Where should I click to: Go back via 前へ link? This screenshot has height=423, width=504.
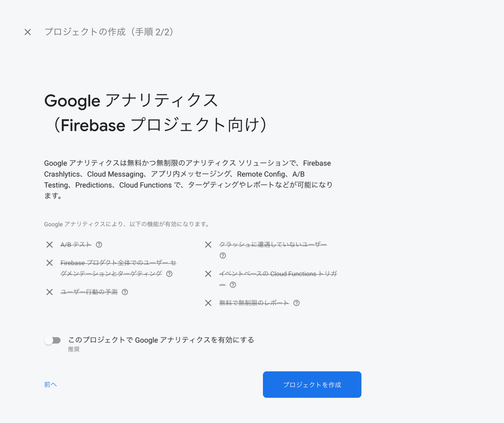click(50, 384)
